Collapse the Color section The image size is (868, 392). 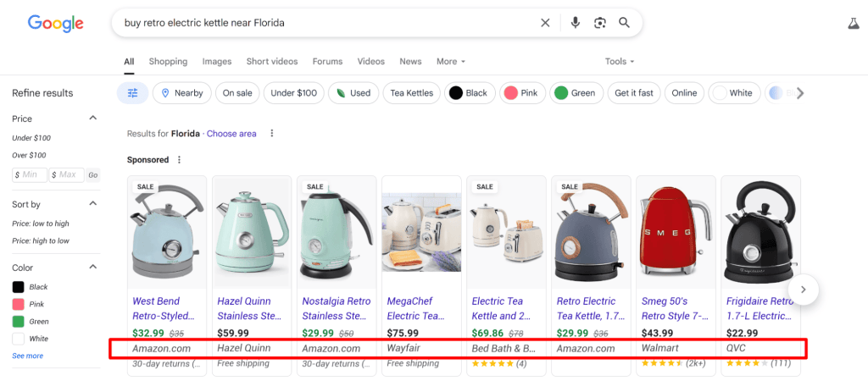[x=93, y=267]
